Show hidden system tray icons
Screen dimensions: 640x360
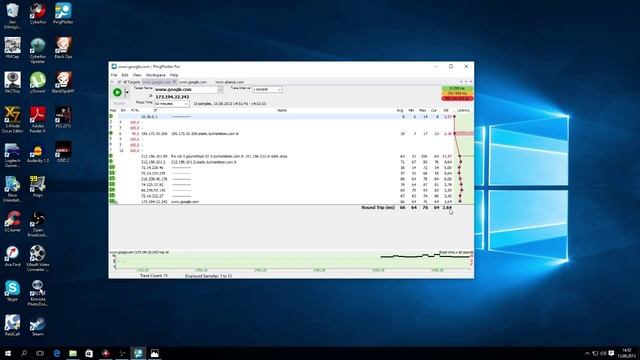tap(587, 353)
